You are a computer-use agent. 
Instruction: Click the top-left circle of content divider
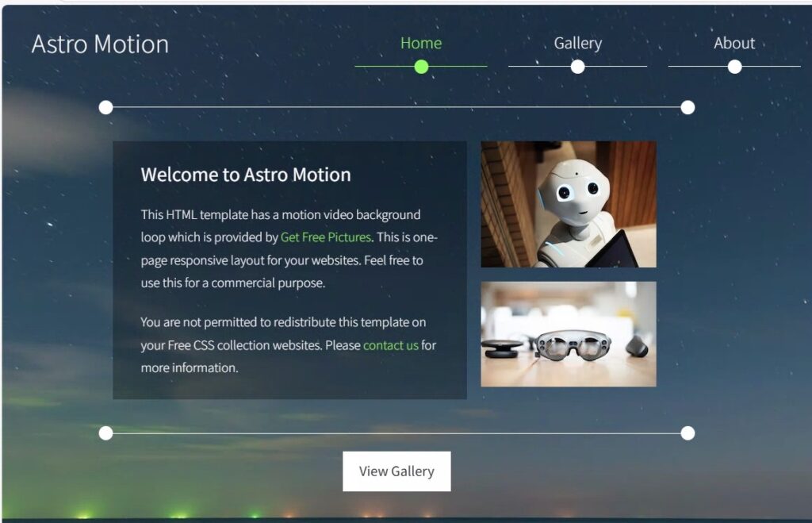[x=105, y=107]
